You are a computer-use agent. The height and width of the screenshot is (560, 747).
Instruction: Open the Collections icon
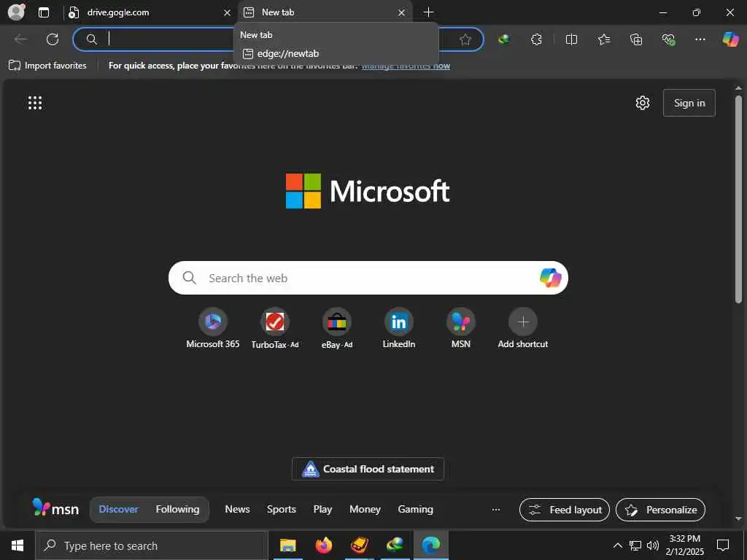tap(636, 39)
